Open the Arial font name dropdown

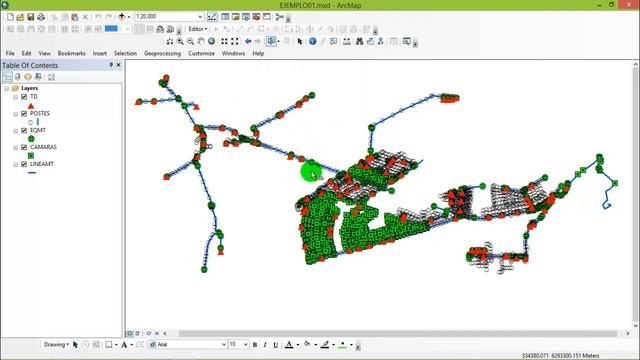224,344
